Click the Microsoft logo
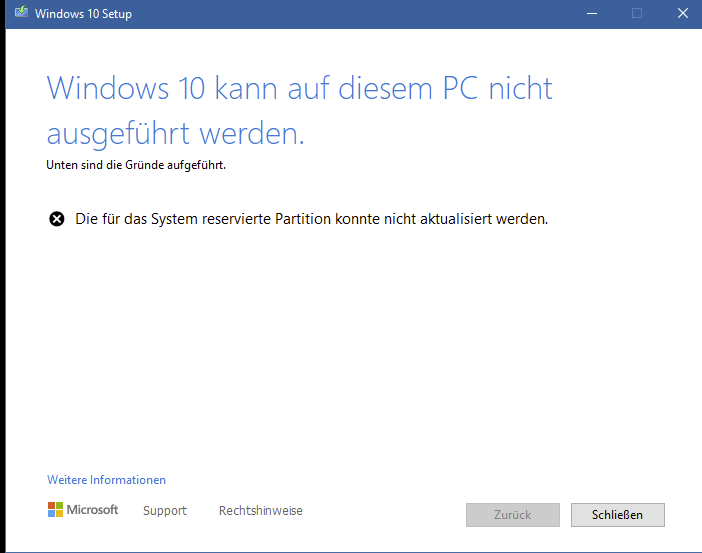The image size is (702, 553). coord(83,510)
